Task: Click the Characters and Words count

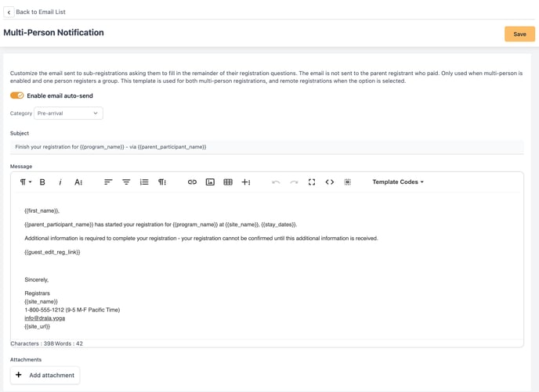Action: (x=47, y=343)
